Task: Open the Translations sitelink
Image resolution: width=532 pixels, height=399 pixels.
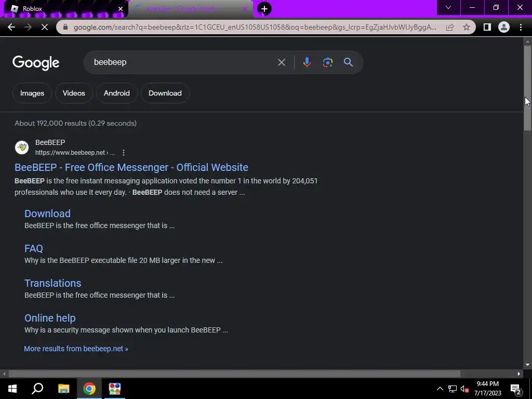Action: (53, 283)
